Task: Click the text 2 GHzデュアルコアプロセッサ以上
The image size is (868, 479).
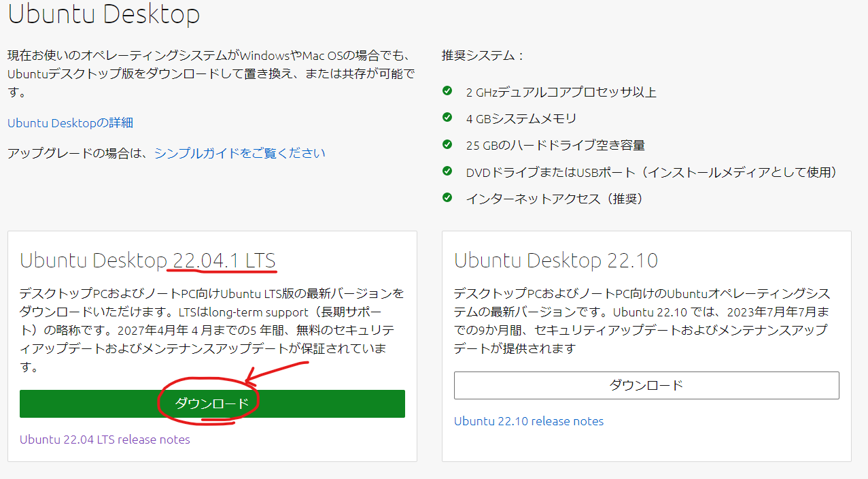Action: tap(561, 92)
